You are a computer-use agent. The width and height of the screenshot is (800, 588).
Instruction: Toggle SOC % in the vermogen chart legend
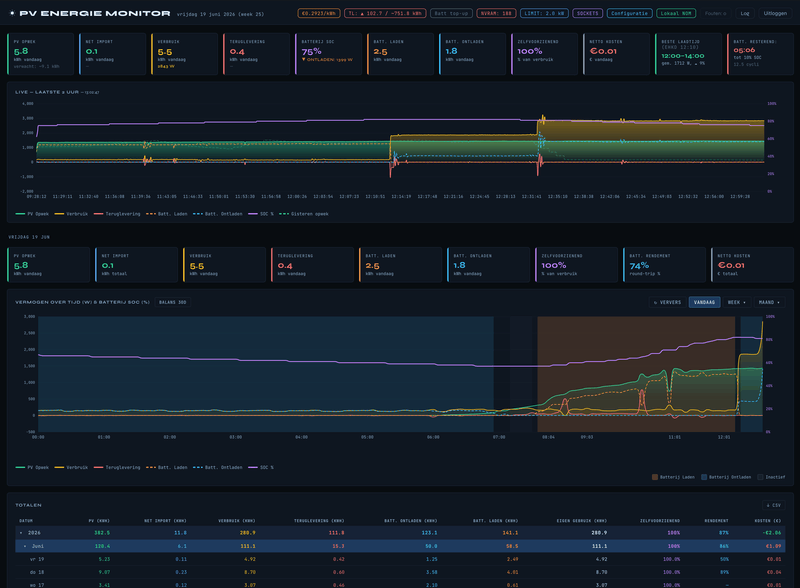(x=261, y=467)
